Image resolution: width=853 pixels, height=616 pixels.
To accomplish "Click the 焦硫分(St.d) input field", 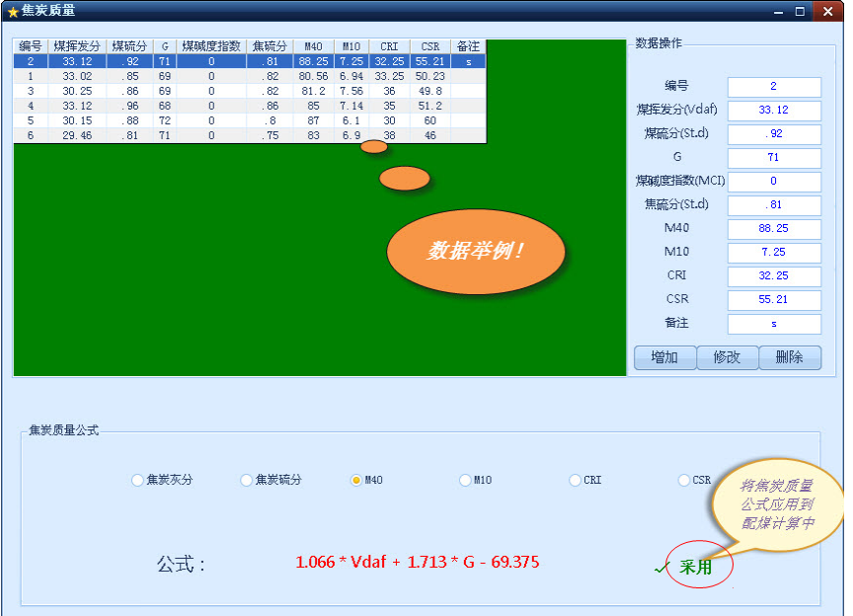I will pyautogui.click(x=774, y=205).
